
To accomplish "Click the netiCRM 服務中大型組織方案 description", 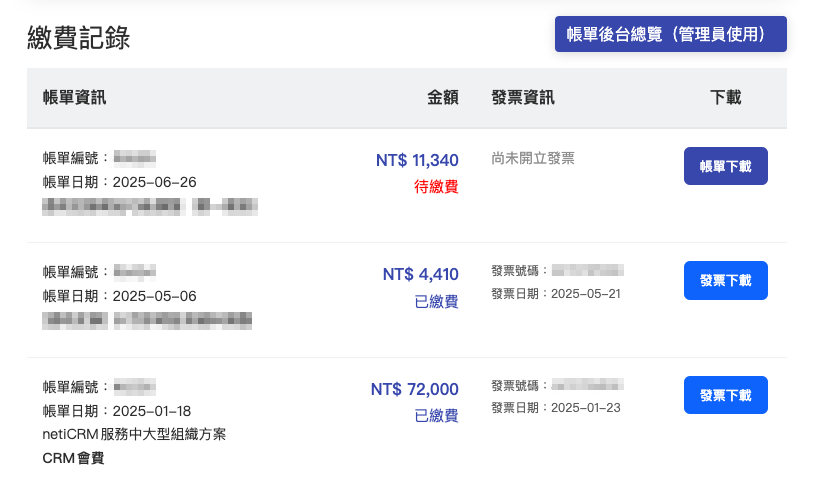I will 134,435.
